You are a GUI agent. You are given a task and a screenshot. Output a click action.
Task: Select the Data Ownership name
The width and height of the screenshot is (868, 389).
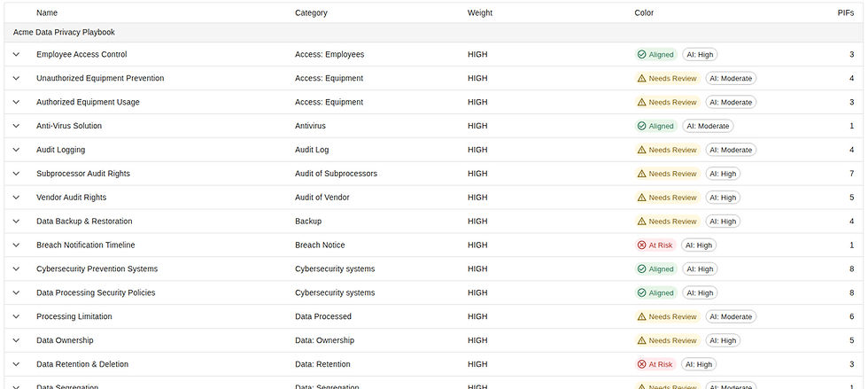[x=65, y=340]
